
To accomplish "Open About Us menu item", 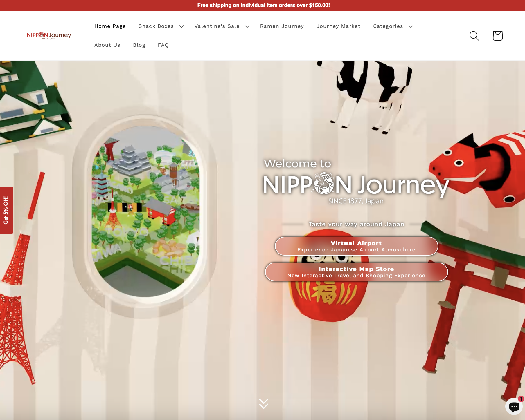I will pos(107,45).
